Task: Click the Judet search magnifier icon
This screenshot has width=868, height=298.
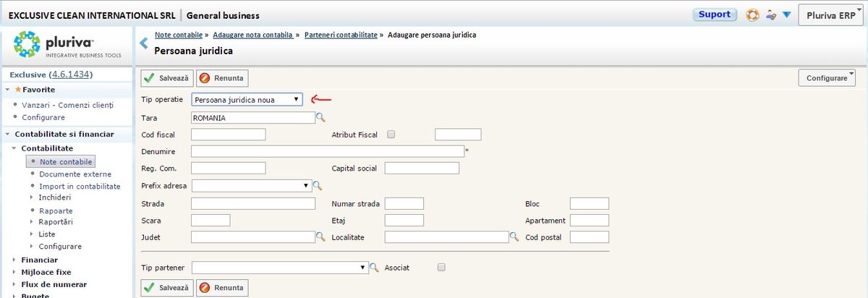Action: tap(320, 237)
